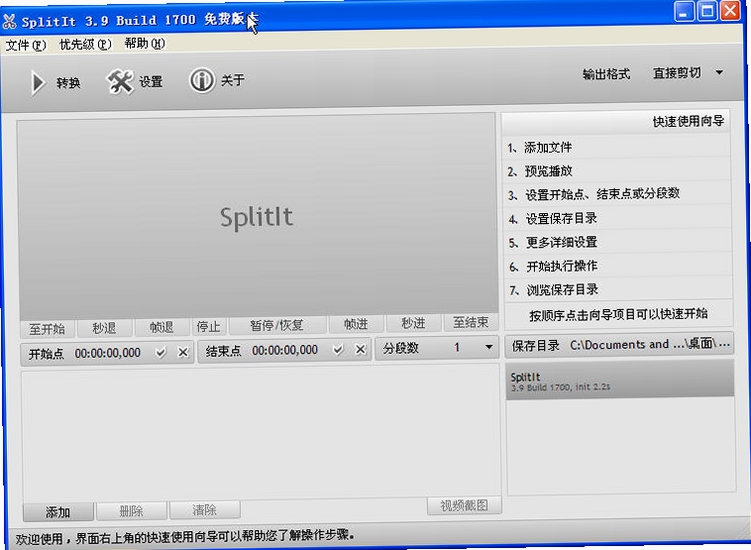Click the 清除 button

pos(205,510)
